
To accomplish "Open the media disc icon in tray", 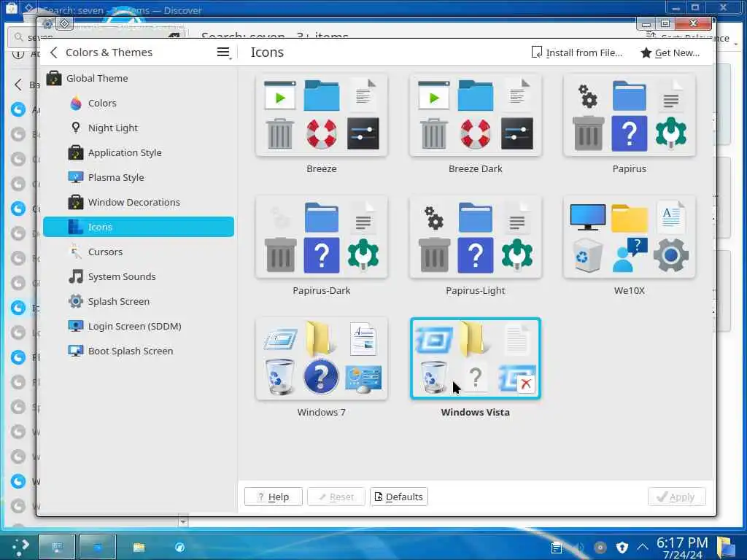I will click(x=600, y=547).
